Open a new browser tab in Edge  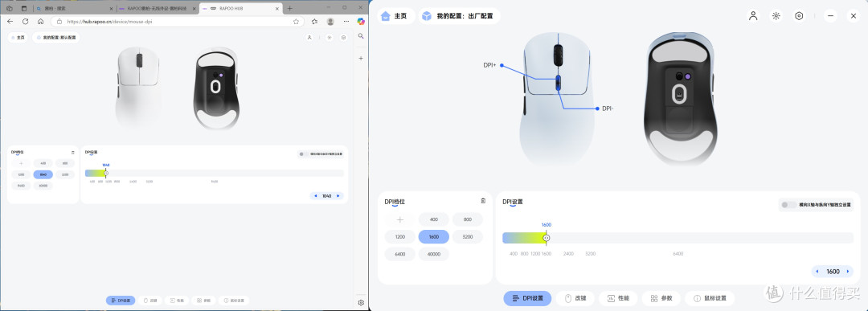[x=289, y=8]
